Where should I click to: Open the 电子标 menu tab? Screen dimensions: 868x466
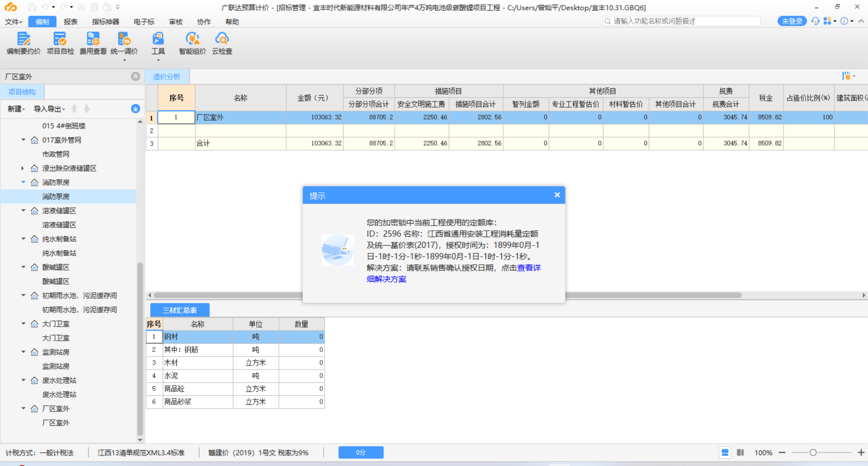[x=144, y=22]
